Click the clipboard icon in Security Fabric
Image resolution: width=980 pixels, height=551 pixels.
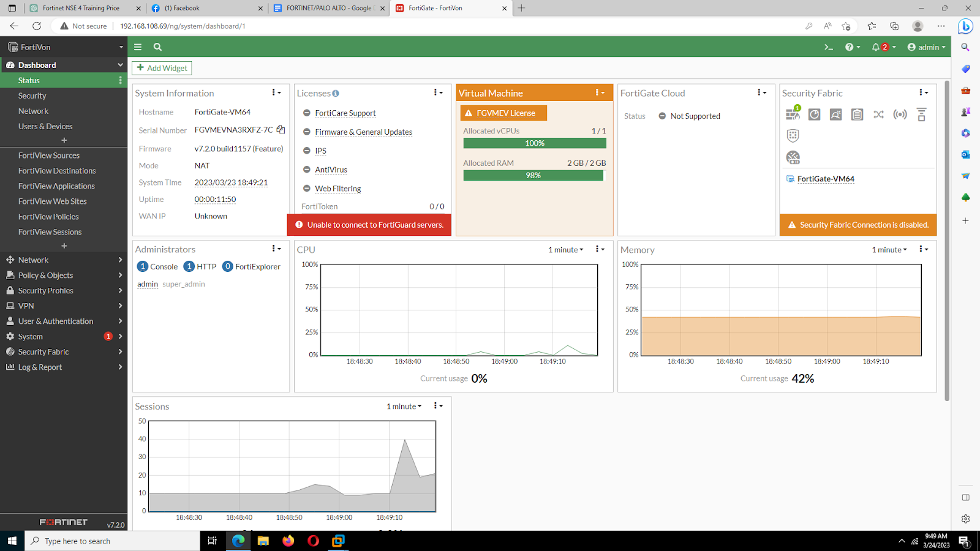point(857,114)
